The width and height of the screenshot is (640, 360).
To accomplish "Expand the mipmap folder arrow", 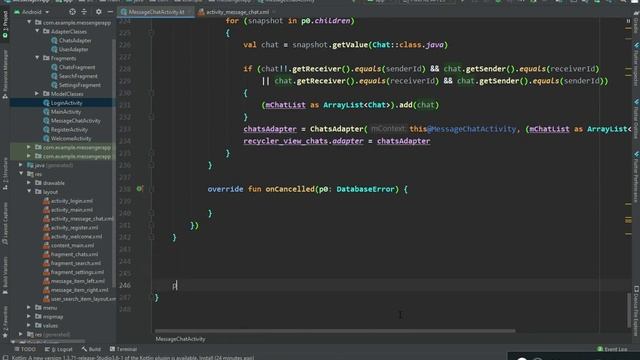I will tap(29, 316).
